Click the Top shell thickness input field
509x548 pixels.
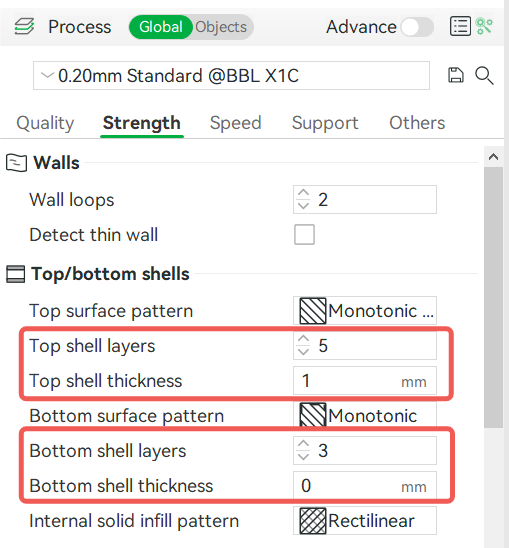point(365,381)
